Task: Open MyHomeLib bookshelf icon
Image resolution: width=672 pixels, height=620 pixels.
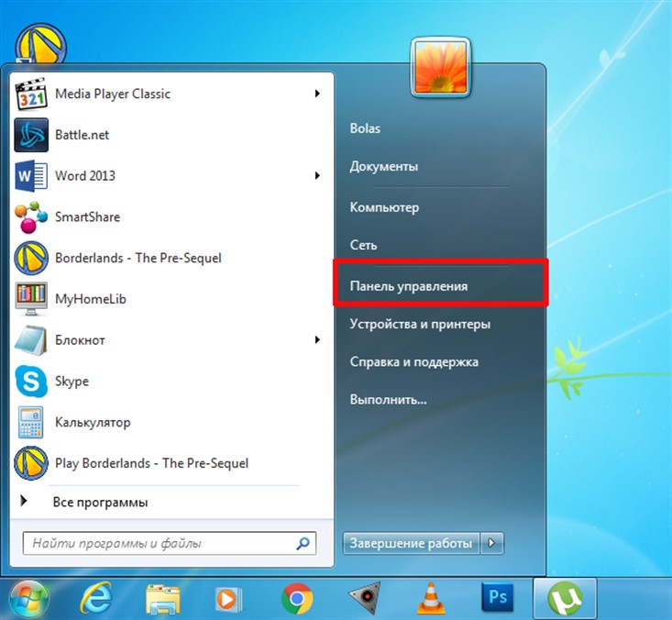Action: tap(31, 299)
